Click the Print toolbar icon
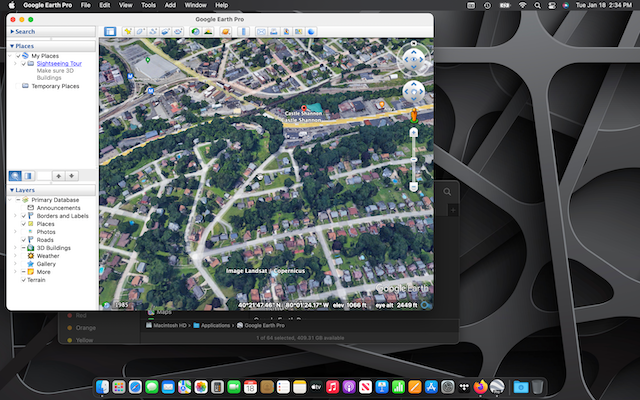This screenshot has width=640, height=400. click(x=275, y=32)
